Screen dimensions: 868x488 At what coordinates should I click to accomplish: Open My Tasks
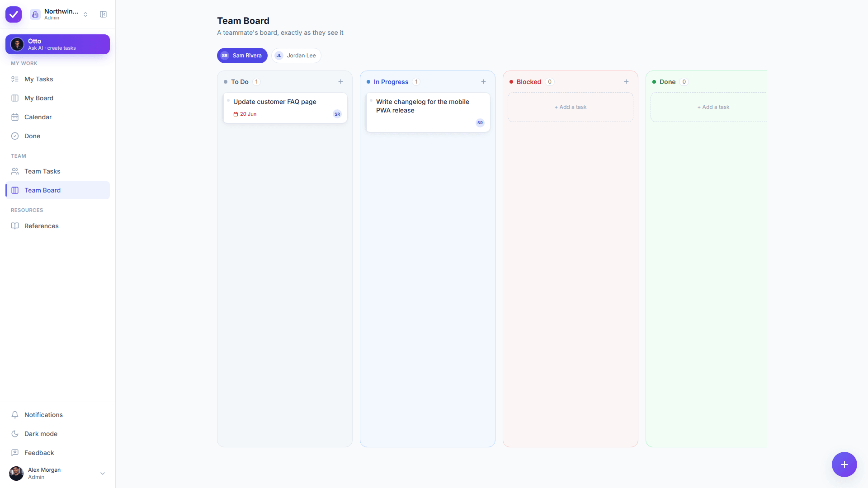[57, 79]
